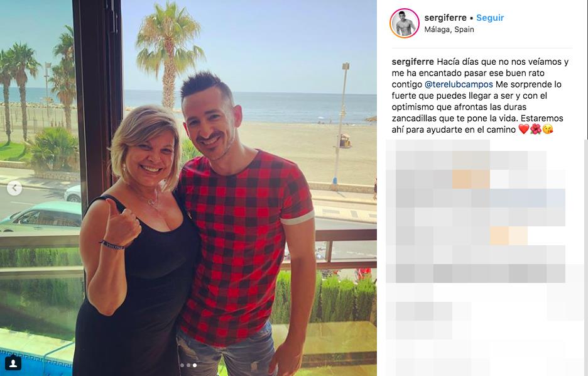Select the active third carousel dot

pos(194,365)
